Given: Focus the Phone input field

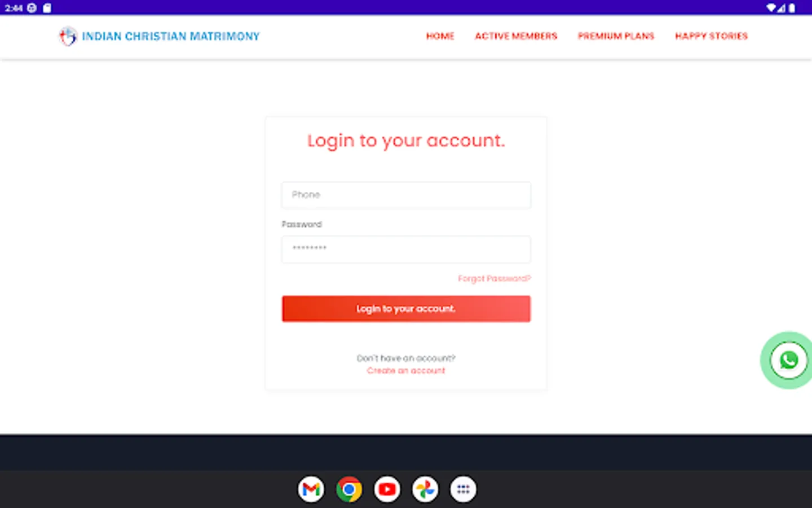Looking at the screenshot, I should point(406,195).
